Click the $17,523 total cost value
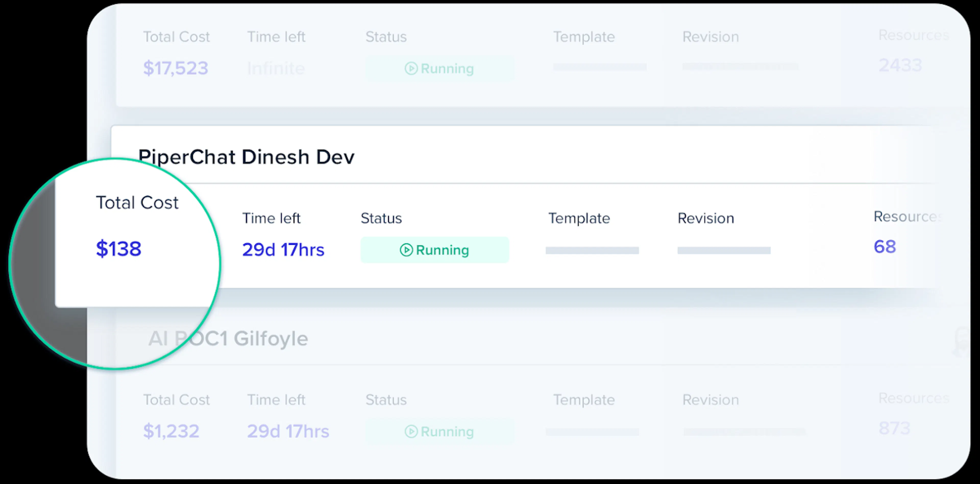 [175, 68]
